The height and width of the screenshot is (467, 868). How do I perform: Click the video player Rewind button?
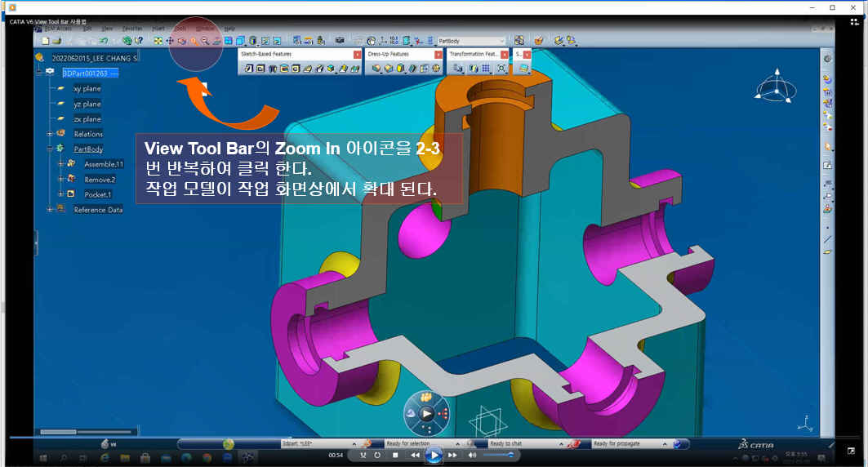(415, 455)
